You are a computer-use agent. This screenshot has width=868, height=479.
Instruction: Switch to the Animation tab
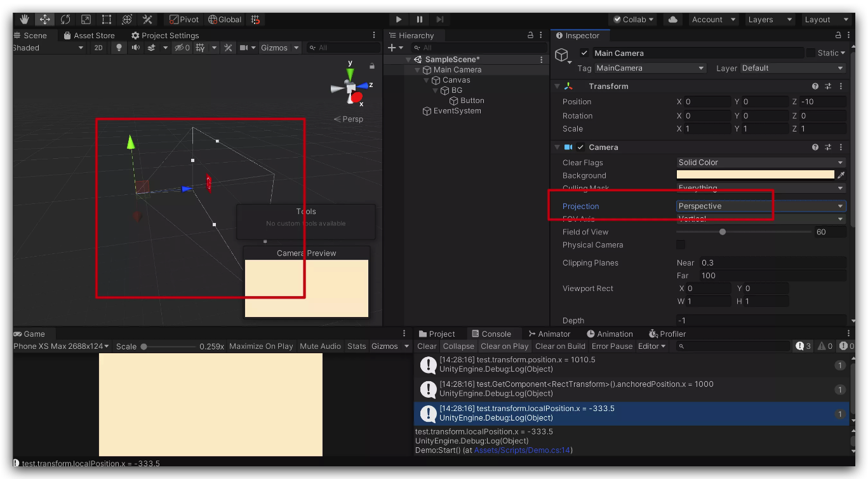[x=610, y=334]
